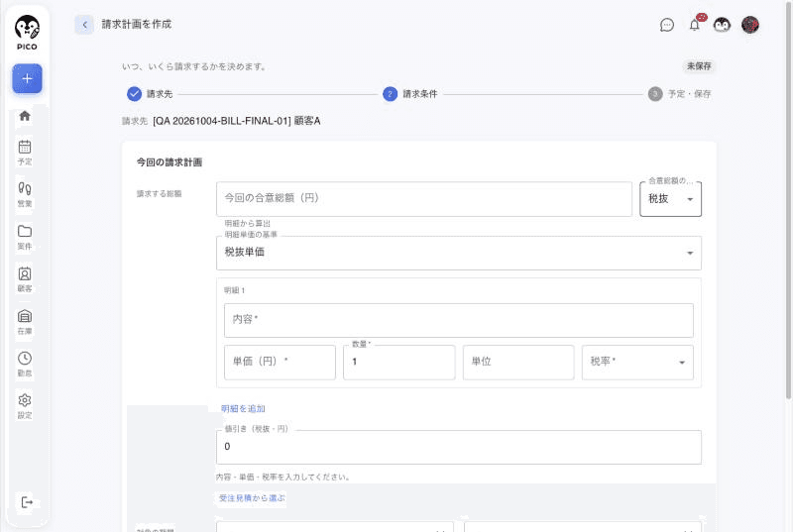Click the 内容・単価・税率を入力してください message
The height and width of the screenshot is (532, 793).
[x=283, y=477]
